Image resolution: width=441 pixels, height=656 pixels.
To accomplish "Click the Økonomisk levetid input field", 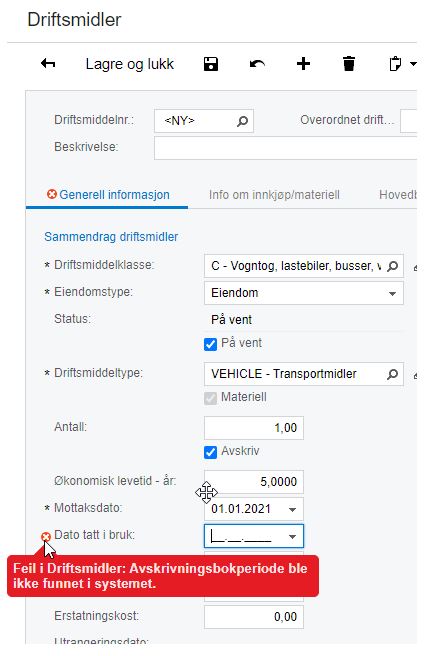I will 254,482.
